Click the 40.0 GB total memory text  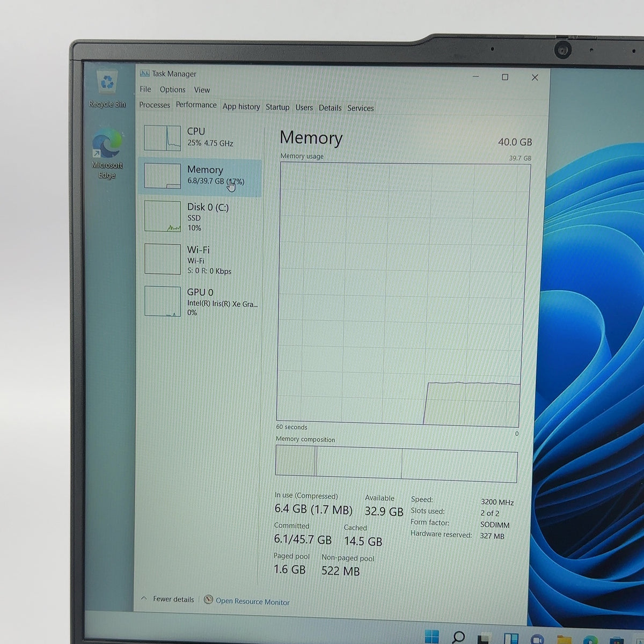pyautogui.click(x=515, y=142)
